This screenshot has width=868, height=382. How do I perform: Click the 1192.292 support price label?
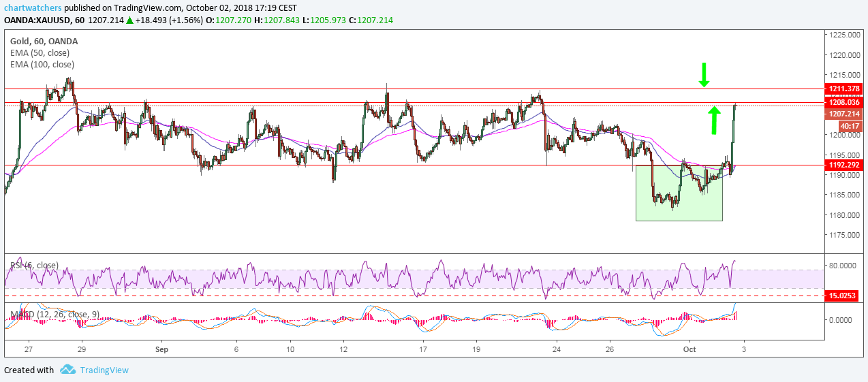(x=843, y=164)
